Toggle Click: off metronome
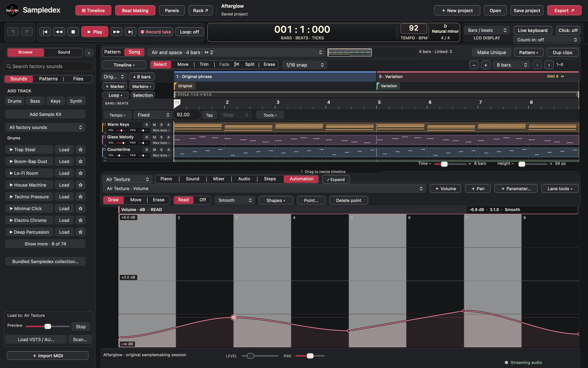The image size is (588, 368). (x=568, y=30)
